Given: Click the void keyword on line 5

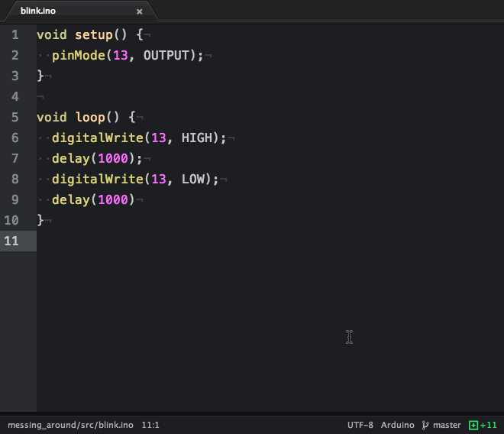Looking at the screenshot, I should click(x=52, y=117).
